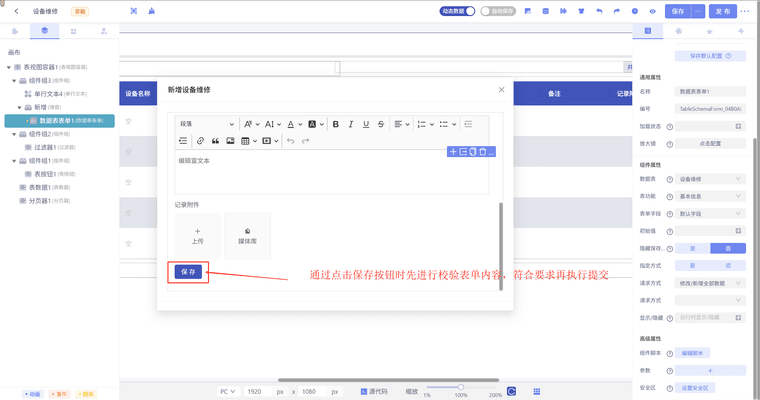Image resolution: width=760 pixels, height=400 pixels.
Task: Click the help icon next to 数据表
Action: (x=669, y=179)
